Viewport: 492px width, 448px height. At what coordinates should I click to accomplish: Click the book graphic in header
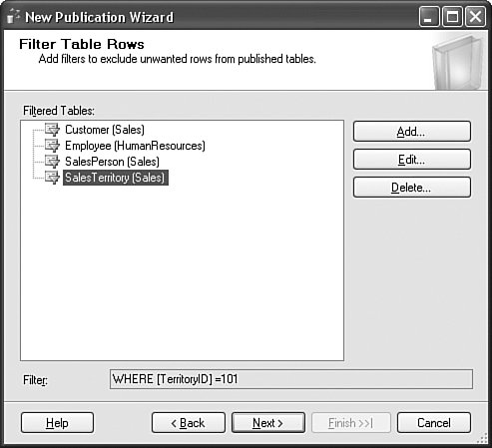[458, 63]
